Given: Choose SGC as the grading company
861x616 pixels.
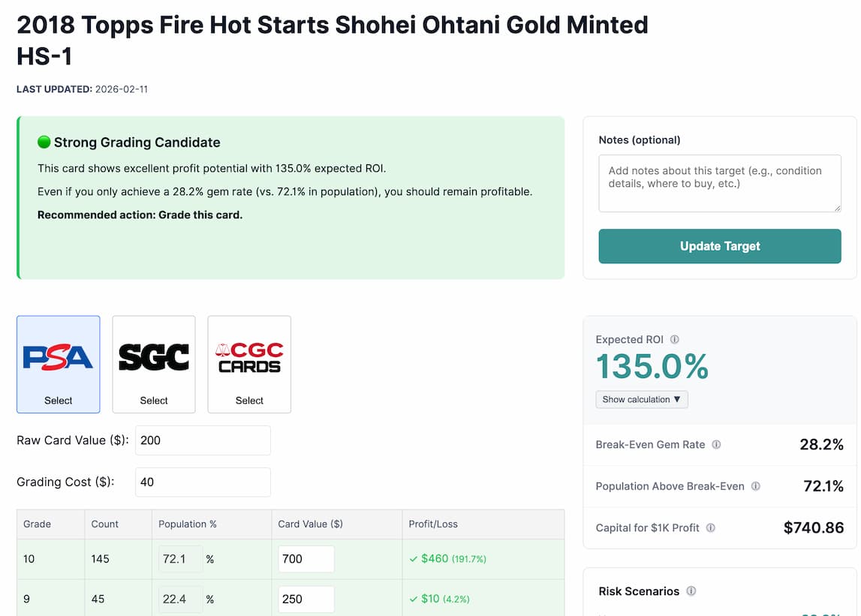Looking at the screenshot, I should click(153, 400).
